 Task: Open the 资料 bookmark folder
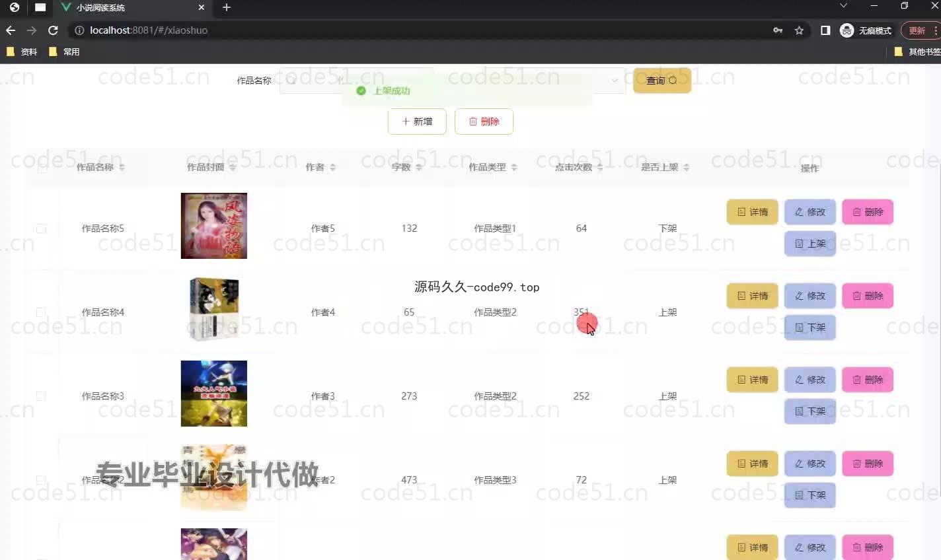(x=22, y=52)
